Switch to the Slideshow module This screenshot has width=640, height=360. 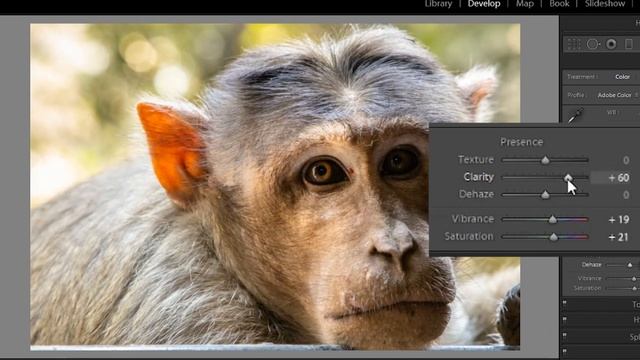[605, 4]
